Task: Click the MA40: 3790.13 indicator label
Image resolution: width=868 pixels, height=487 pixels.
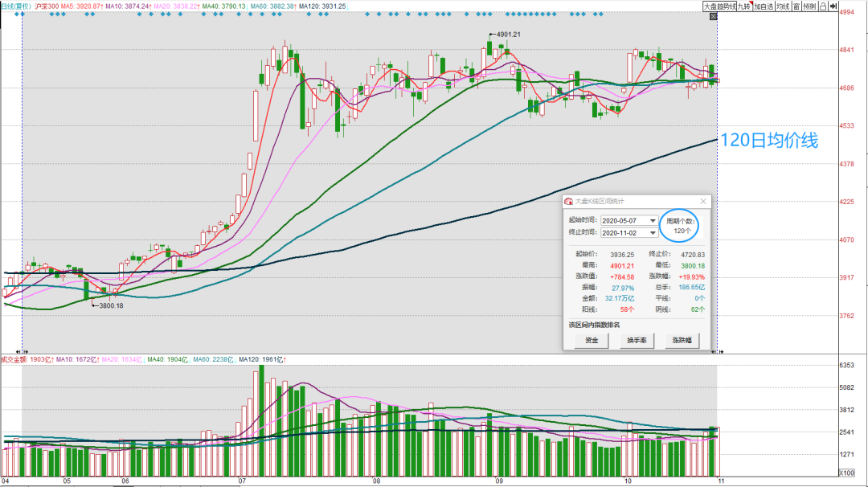Action: [224, 6]
